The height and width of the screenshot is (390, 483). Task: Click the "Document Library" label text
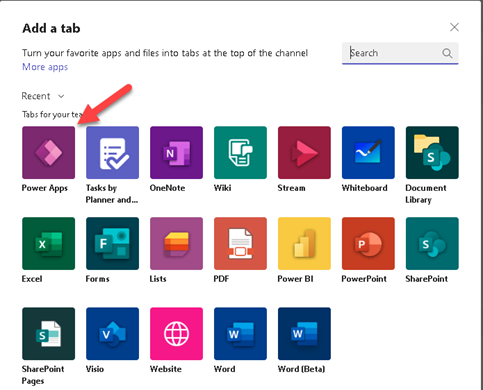[426, 194]
